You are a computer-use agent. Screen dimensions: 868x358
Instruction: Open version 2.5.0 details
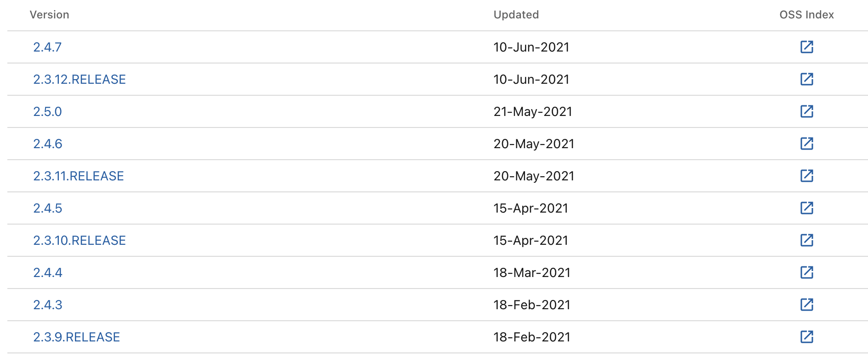pyautogui.click(x=47, y=111)
